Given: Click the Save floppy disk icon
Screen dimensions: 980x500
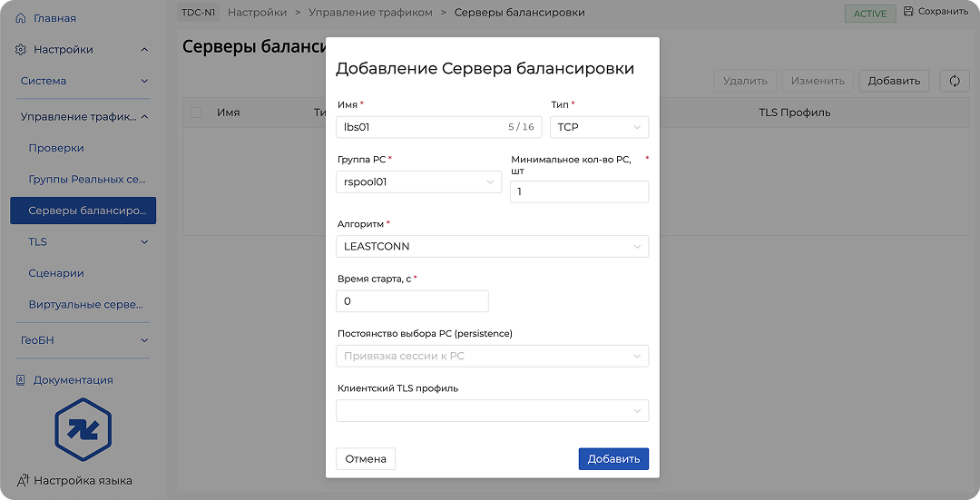Looking at the screenshot, I should click(x=908, y=12).
